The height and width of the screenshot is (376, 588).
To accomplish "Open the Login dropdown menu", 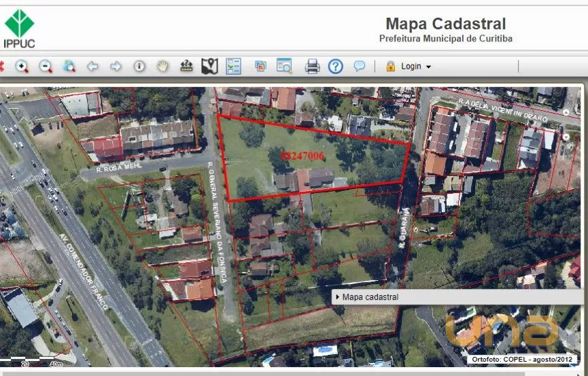I will 409,66.
